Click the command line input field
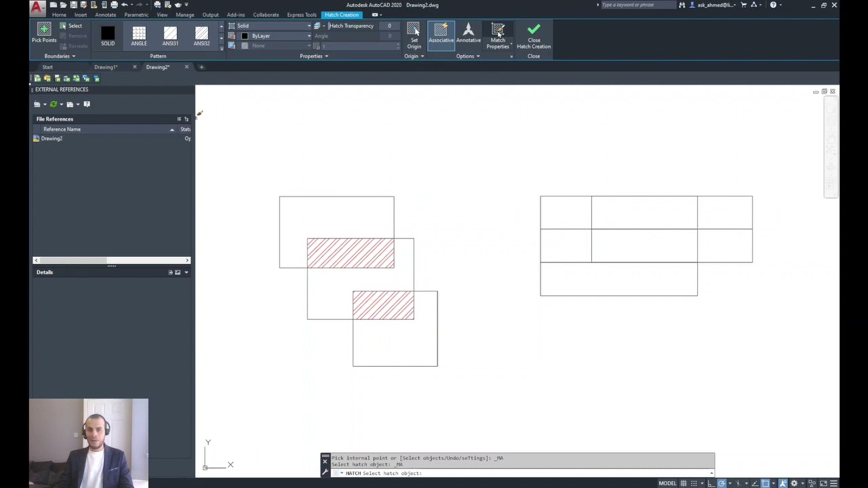The image size is (868, 488). (x=522, y=473)
